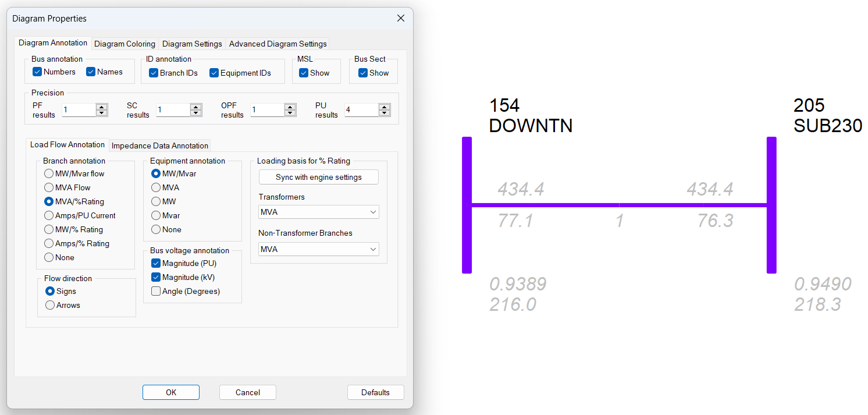
Task: Enable Angle (Degrees) bus voltage annotation
Action: [156, 291]
